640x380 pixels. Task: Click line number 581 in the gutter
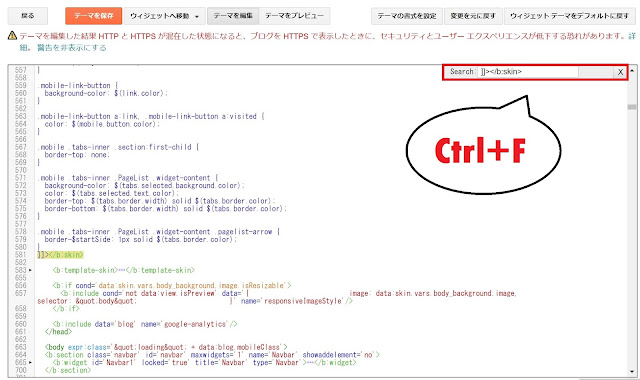coord(20,255)
